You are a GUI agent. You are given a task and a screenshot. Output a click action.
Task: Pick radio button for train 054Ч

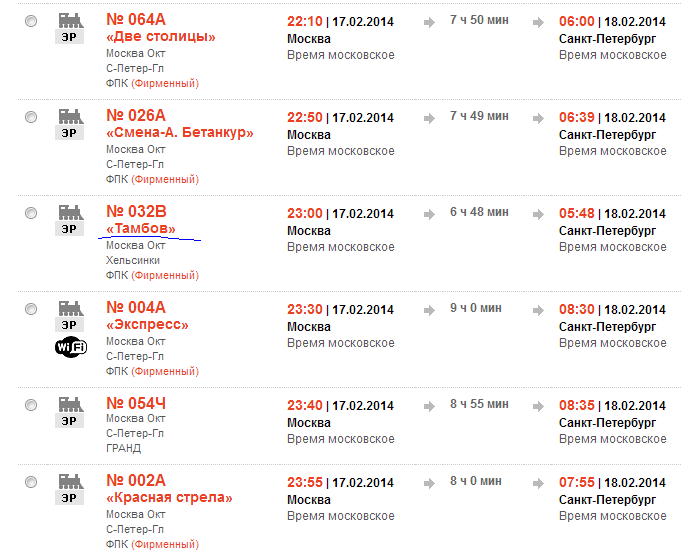point(31,405)
